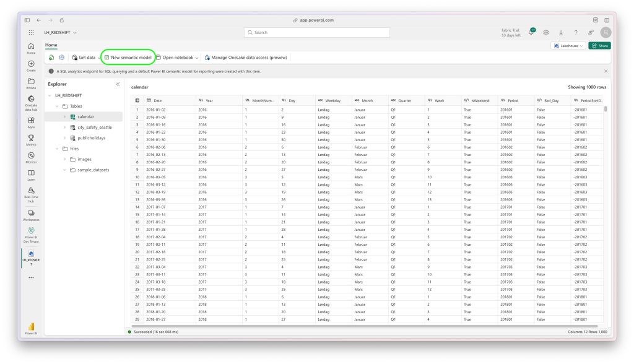The width and height of the screenshot is (634, 364).
Task: Click the notifications bell icon
Action: (x=531, y=32)
